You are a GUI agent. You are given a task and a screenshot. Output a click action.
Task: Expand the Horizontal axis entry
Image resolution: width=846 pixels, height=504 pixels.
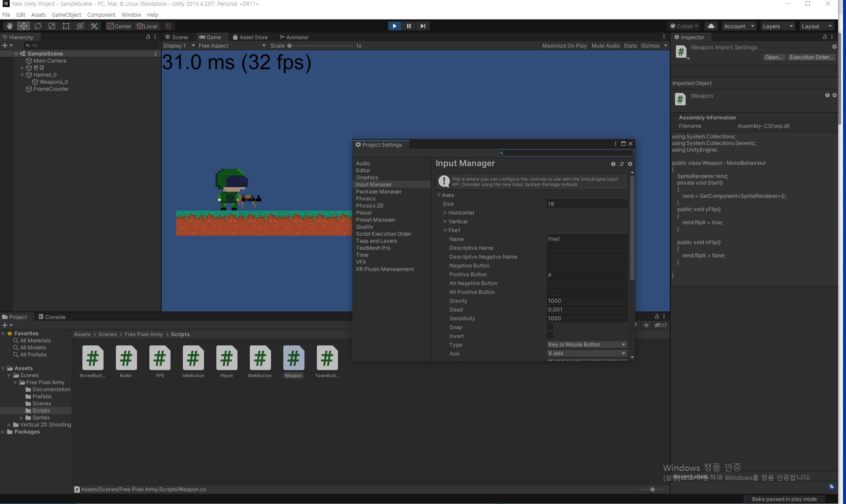coord(445,213)
